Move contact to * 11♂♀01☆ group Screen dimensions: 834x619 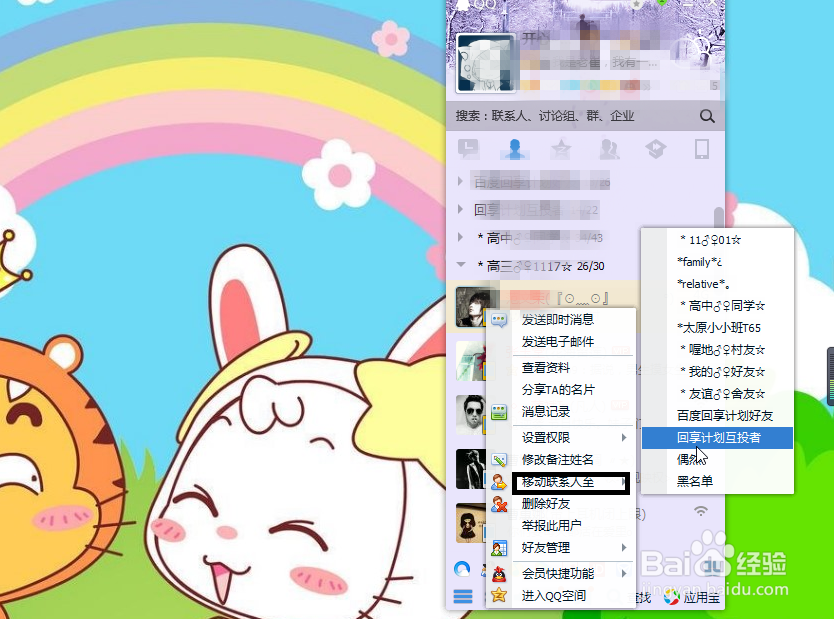[x=717, y=240]
